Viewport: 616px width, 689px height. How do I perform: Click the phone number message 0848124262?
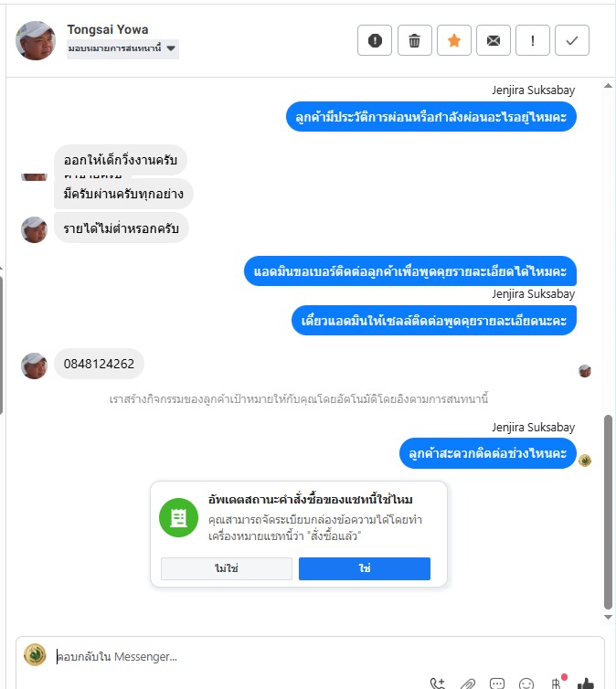[99, 364]
